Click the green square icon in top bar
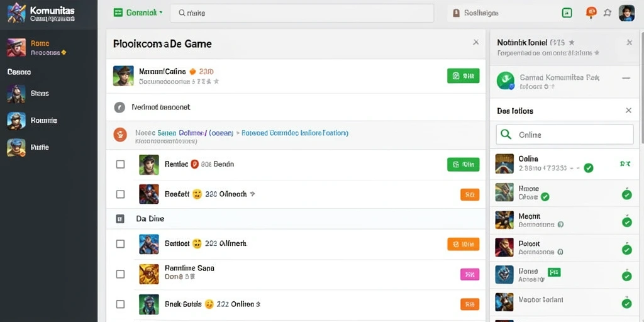Image resolution: width=644 pixels, height=322 pixels. pos(567,13)
